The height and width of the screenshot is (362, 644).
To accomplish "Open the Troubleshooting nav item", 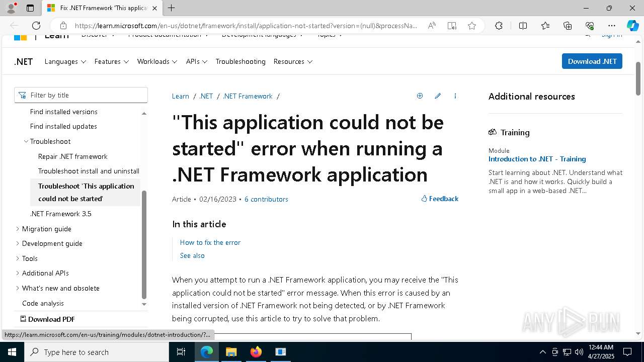I will [240, 61].
